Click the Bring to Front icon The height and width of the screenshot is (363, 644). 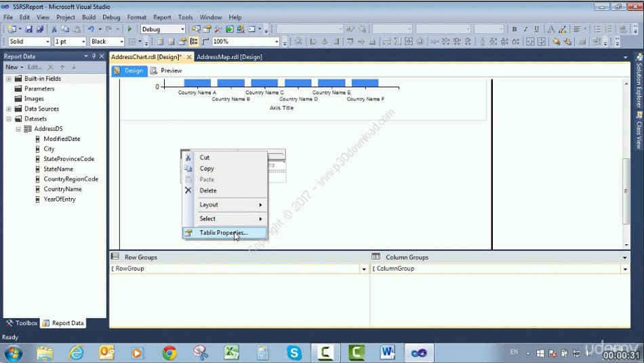coord(556,41)
